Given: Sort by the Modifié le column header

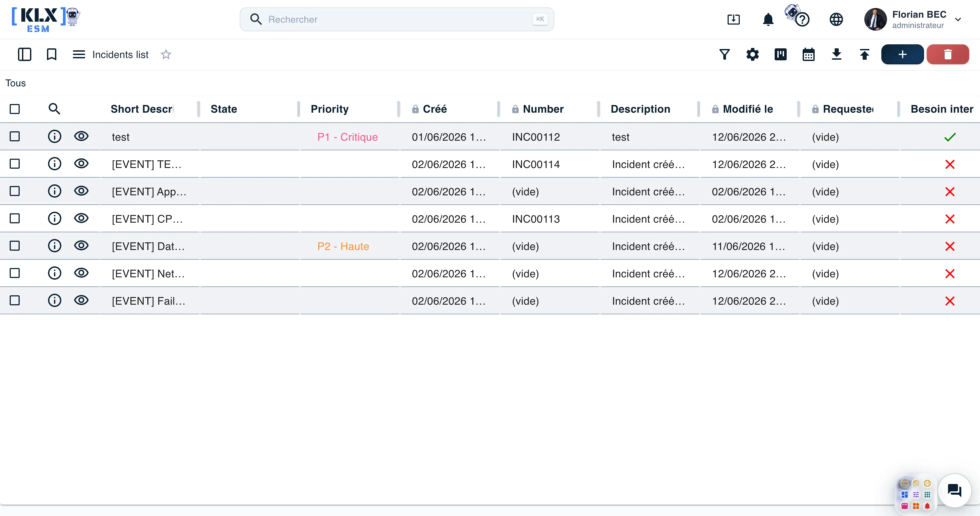Looking at the screenshot, I should [748, 109].
